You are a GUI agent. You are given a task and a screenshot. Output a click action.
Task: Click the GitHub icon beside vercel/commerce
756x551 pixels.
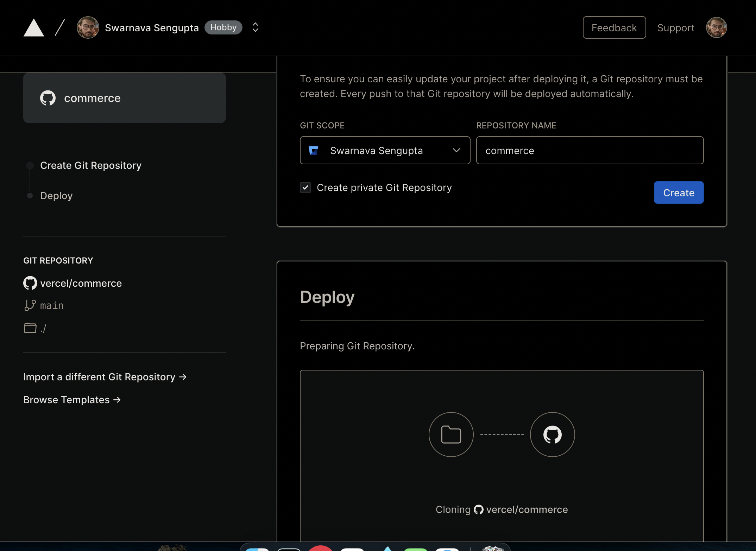tap(30, 283)
